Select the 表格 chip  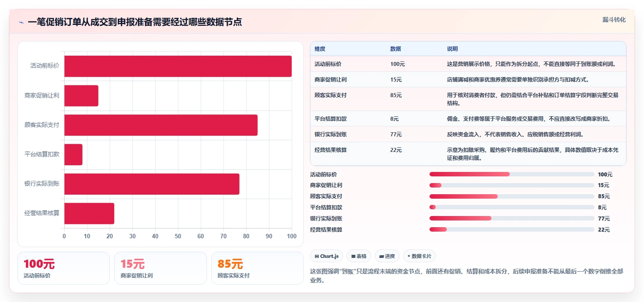359,256
